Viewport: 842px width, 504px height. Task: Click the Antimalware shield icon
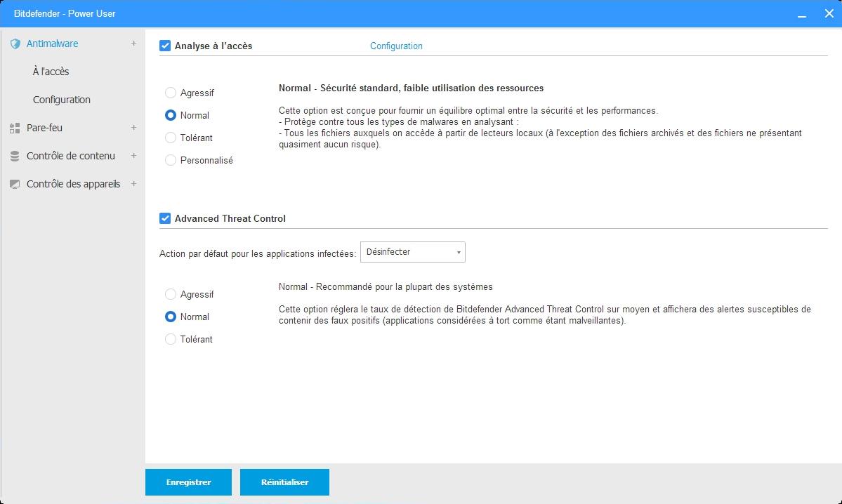point(15,44)
